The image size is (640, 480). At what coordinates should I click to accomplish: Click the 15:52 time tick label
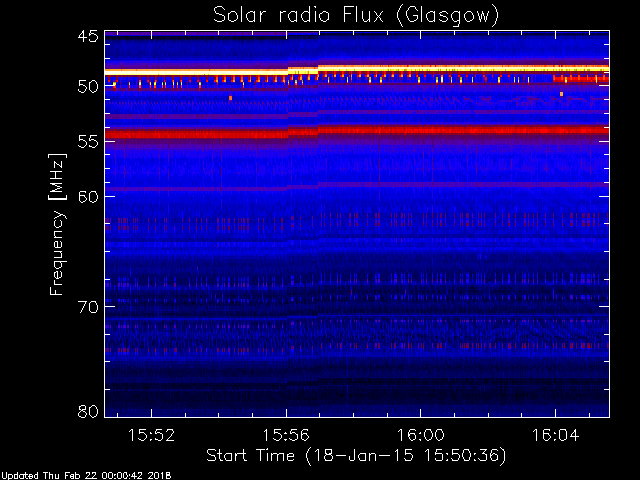[151, 436]
